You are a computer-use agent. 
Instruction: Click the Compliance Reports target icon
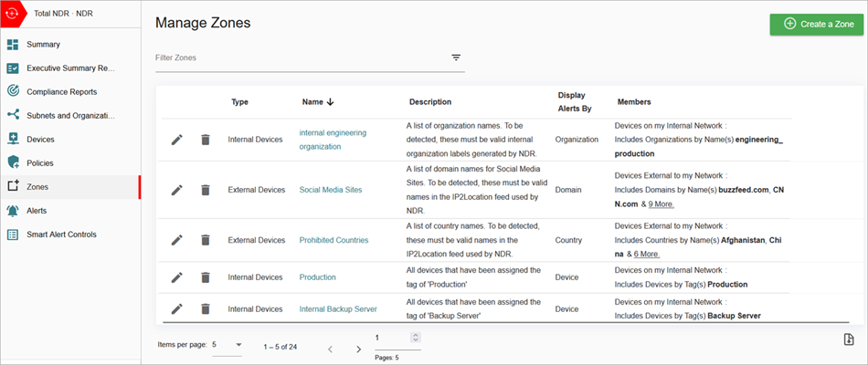(x=13, y=92)
